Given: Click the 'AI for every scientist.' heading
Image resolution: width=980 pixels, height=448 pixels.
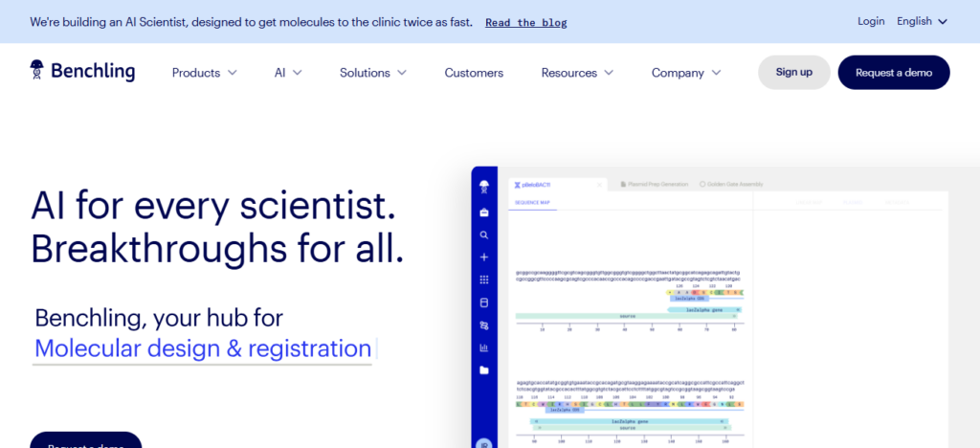Looking at the screenshot, I should pyautogui.click(x=213, y=205).
